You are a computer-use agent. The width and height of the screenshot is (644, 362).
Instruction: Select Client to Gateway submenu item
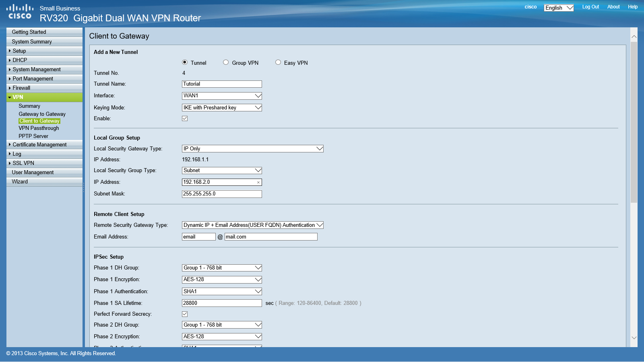pos(39,121)
